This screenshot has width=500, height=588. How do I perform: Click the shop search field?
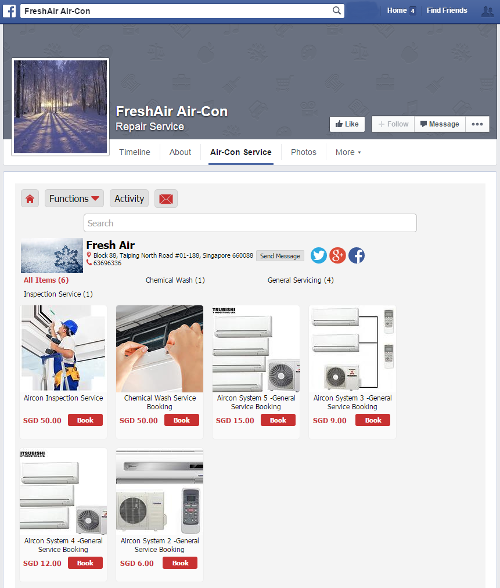[250, 223]
